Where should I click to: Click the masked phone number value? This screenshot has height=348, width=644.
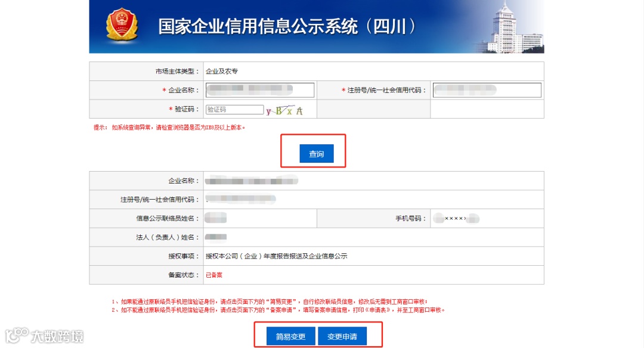456,218
